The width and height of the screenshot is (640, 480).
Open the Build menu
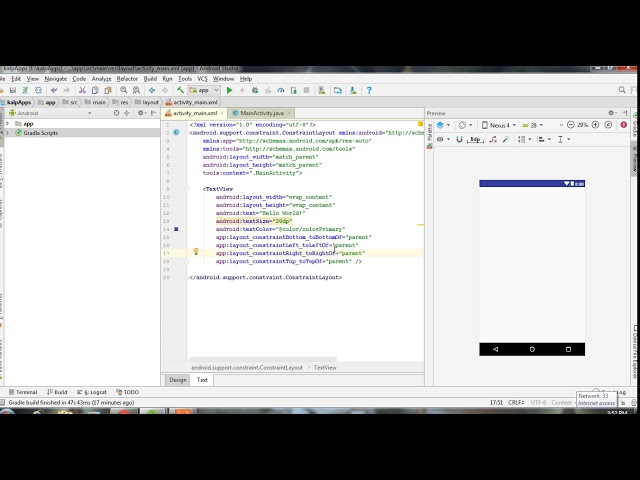tap(150, 79)
